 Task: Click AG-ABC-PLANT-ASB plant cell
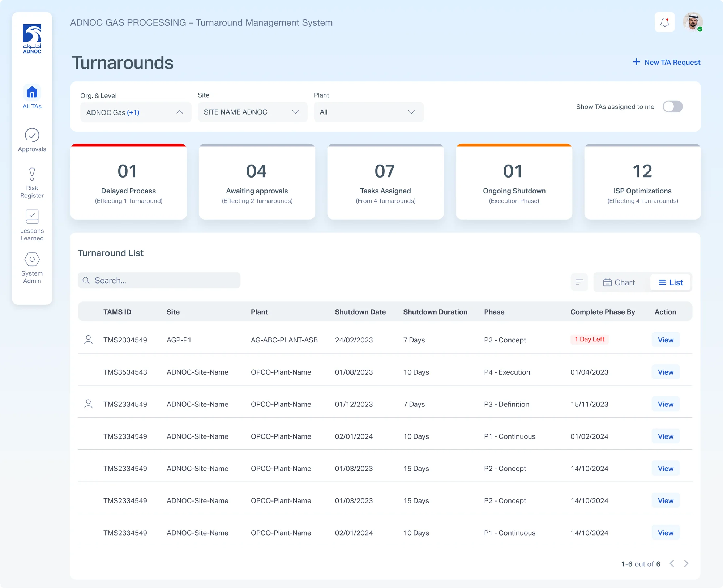coord(284,340)
